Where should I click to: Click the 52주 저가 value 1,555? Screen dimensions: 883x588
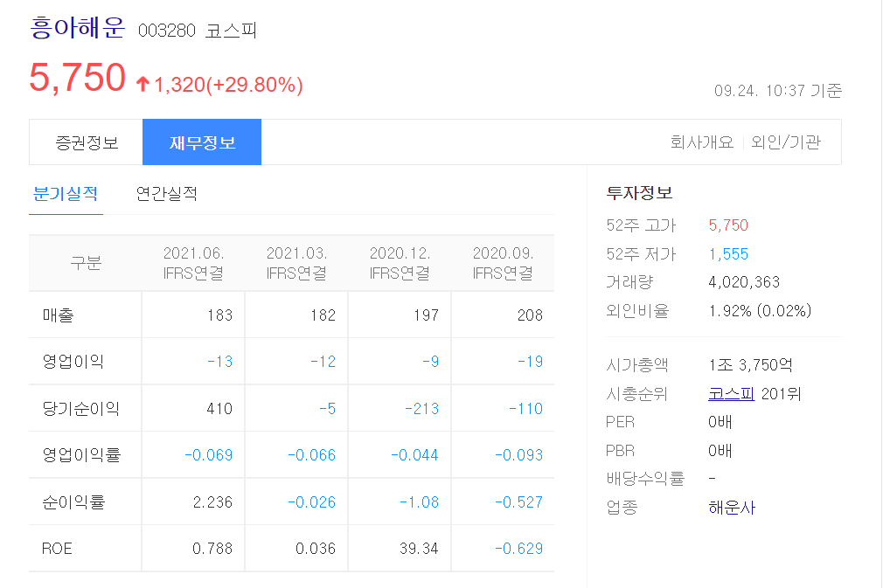(728, 253)
